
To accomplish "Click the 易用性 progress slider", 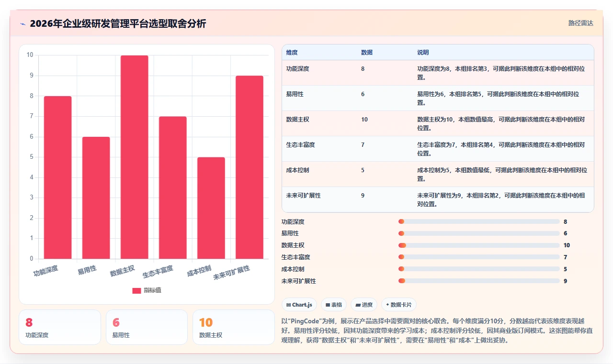I will (479, 233).
